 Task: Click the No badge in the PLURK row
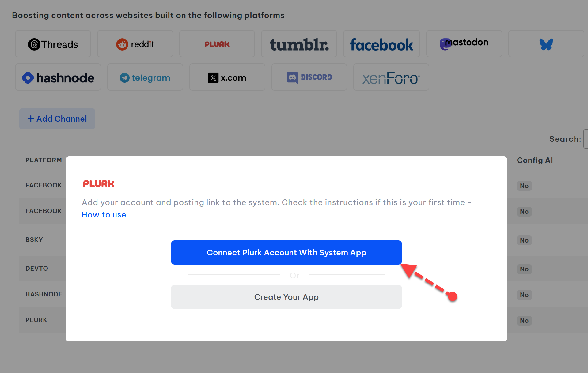pos(524,320)
